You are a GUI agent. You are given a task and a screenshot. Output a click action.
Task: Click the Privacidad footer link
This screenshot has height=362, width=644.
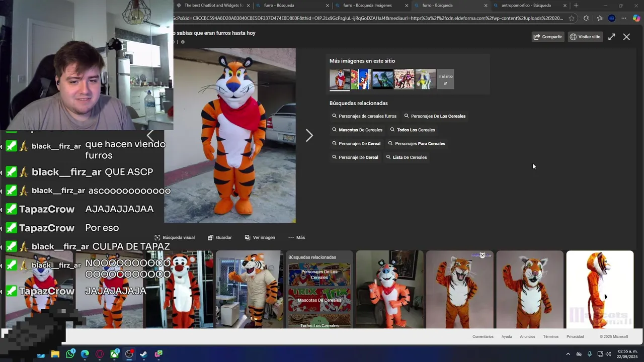click(x=575, y=337)
